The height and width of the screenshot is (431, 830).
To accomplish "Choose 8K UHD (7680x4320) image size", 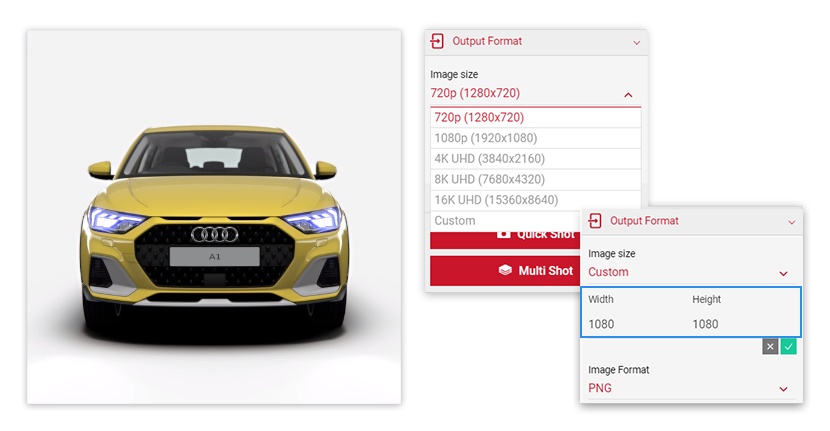I will point(535,179).
